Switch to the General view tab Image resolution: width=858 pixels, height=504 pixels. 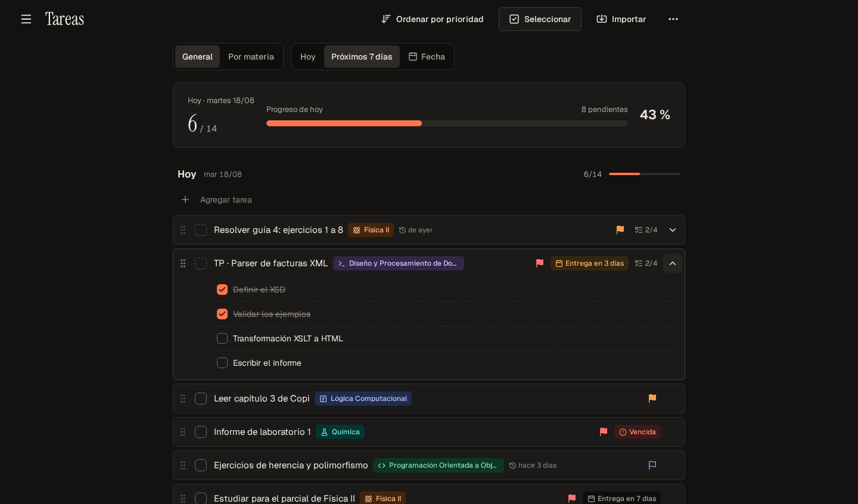(197, 57)
